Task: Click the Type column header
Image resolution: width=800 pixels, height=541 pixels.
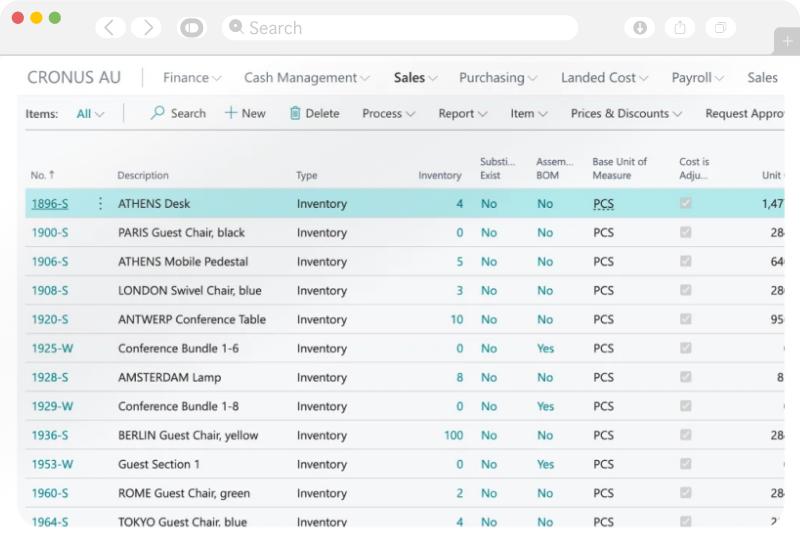Action: [307, 175]
